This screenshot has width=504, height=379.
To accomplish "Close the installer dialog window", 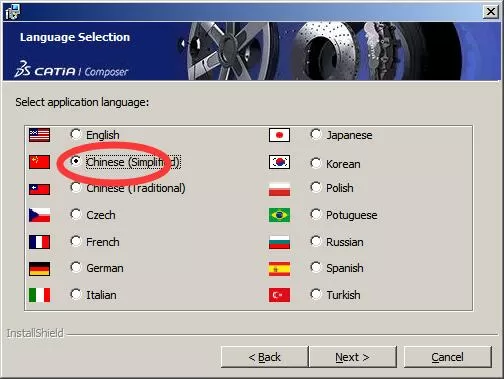I will click(491, 12).
